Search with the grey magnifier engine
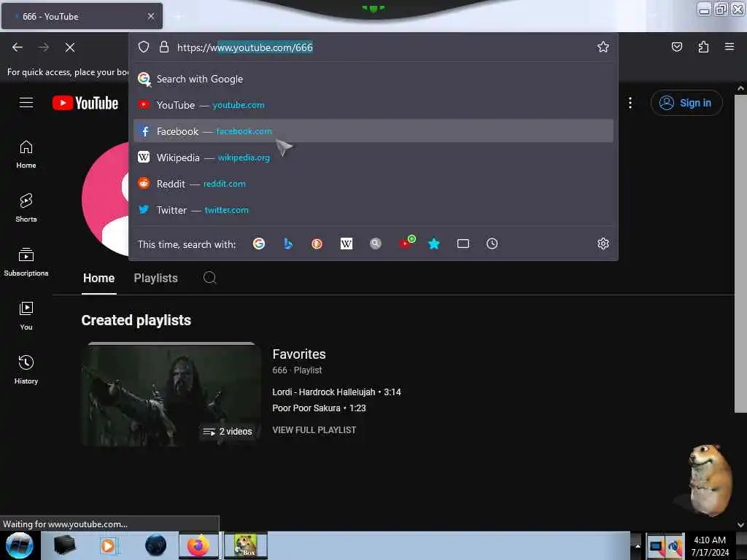This screenshot has width=747, height=560. point(376,244)
